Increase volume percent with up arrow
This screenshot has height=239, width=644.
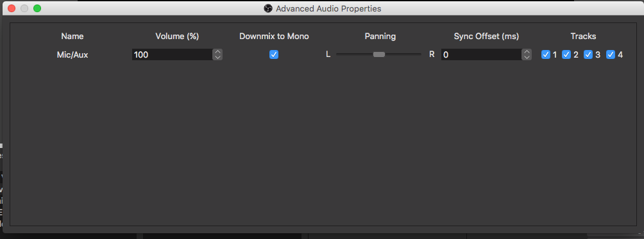tap(217, 52)
